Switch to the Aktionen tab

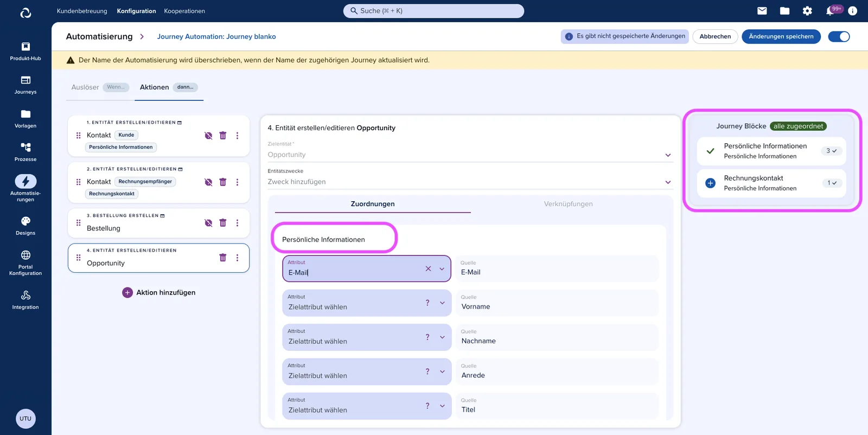[x=169, y=87]
